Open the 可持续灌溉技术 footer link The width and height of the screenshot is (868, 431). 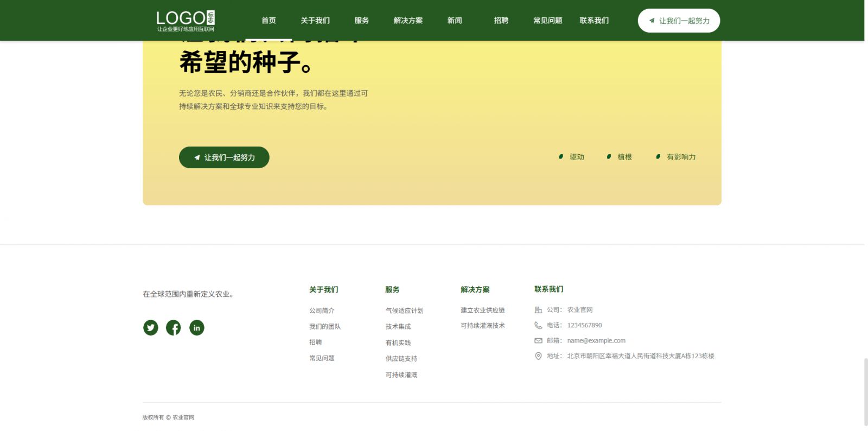click(483, 326)
